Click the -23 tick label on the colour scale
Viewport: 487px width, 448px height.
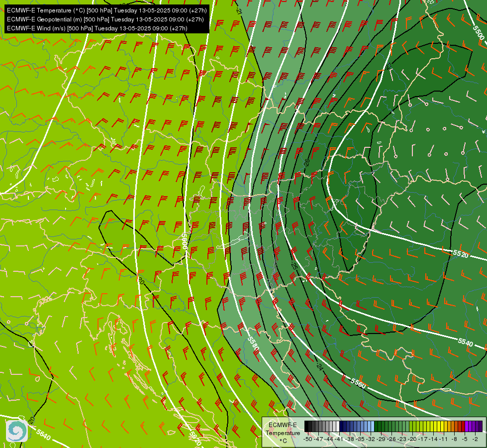click(x=402, y=439)
